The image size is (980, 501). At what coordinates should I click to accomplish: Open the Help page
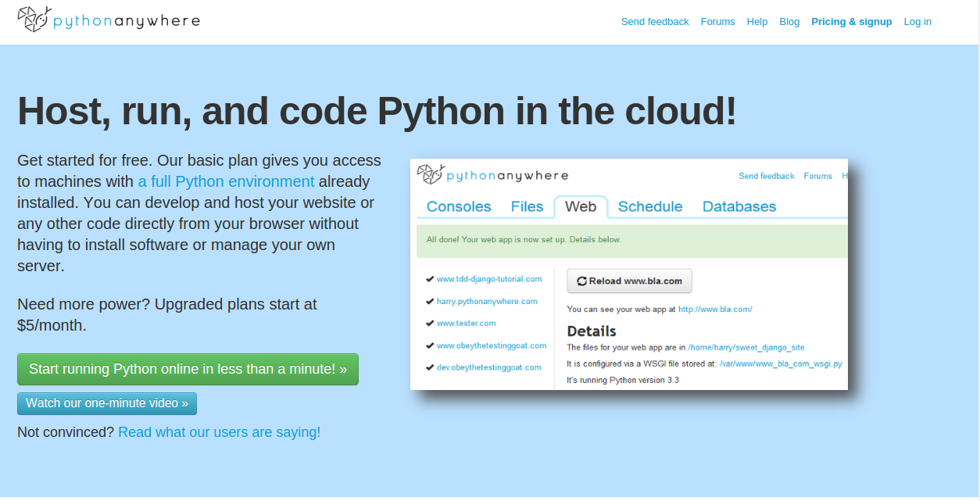(x=757, y=22)
